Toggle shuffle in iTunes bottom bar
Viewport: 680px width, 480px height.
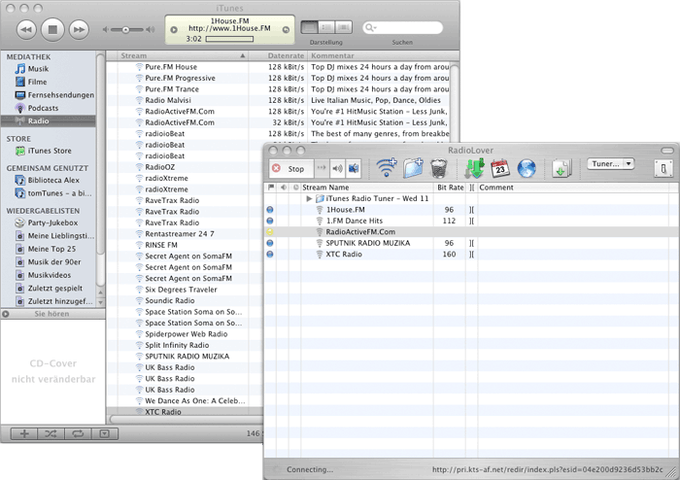pyautogui.click(x=51, y=434)
